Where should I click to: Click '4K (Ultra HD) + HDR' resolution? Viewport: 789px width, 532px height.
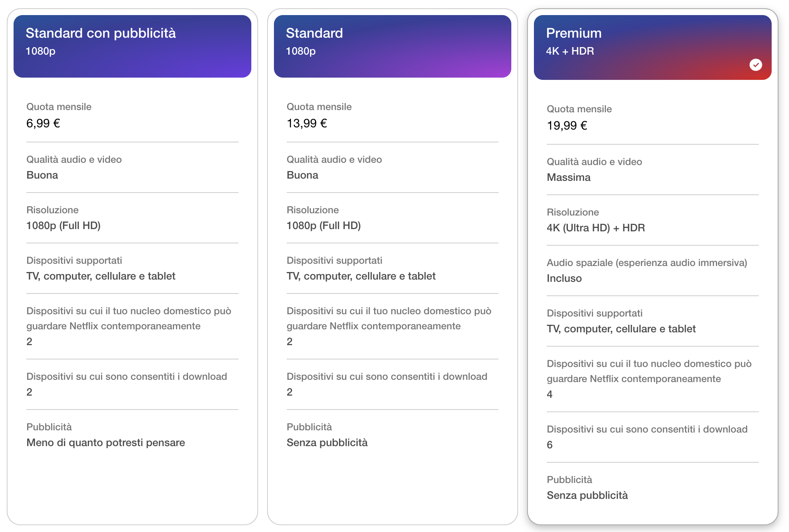(596, 228)
